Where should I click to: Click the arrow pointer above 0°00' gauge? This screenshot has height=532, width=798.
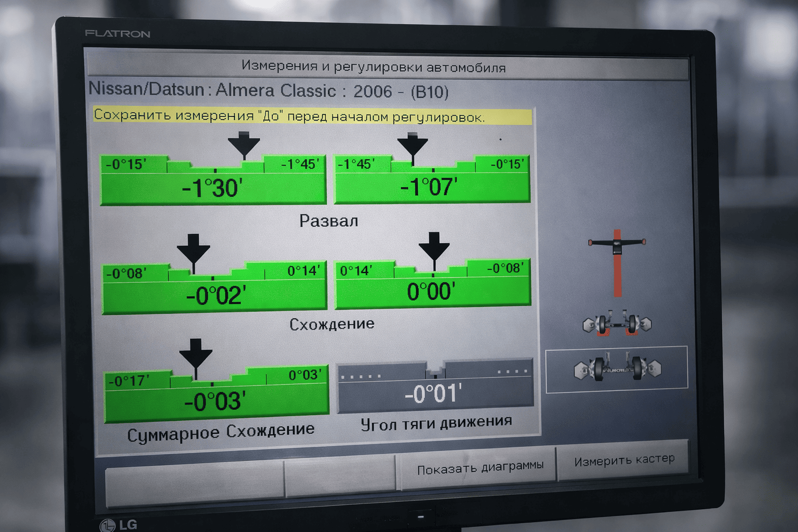(x=434, y=251)
